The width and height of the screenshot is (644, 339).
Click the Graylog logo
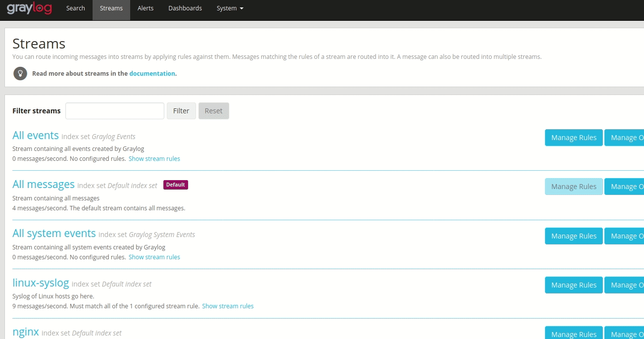pyautogui.click(x=29, y=8)
